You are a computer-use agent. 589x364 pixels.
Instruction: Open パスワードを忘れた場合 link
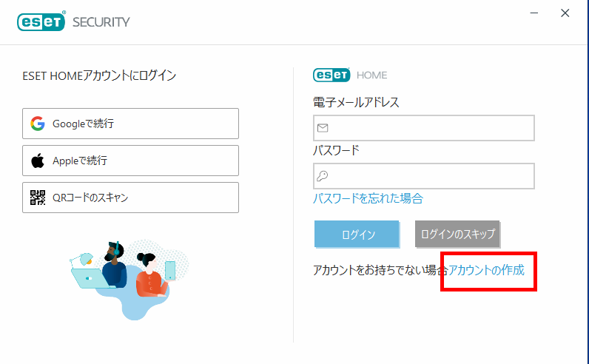tap(368, 198)
